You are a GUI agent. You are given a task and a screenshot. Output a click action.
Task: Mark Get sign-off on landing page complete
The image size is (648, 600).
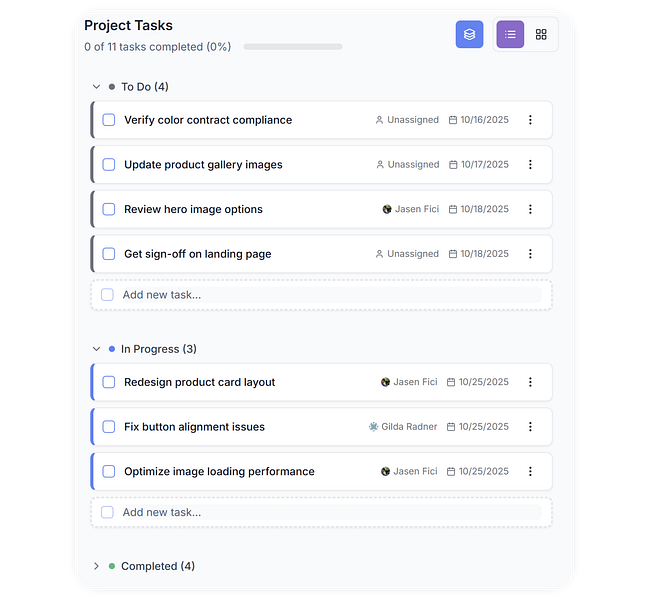(109, 254)
